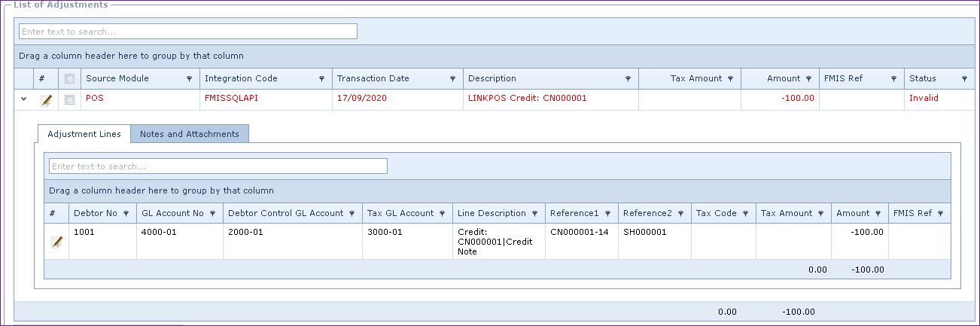Open filter icon for Source Module column
Viewport: 980px width, 326px height.
(x=189, y=79)
